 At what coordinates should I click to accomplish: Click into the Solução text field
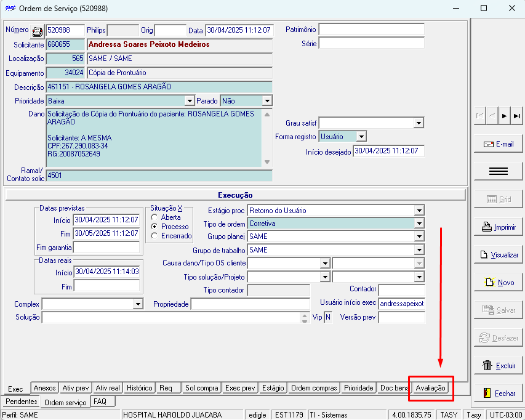(x=172, y=318)
